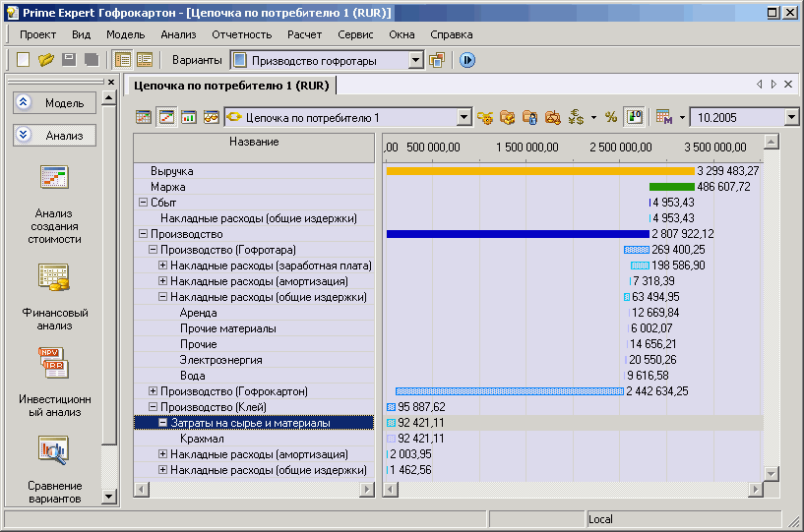
Task: Open the Анализ menu
Action: [x=178, y=34]
